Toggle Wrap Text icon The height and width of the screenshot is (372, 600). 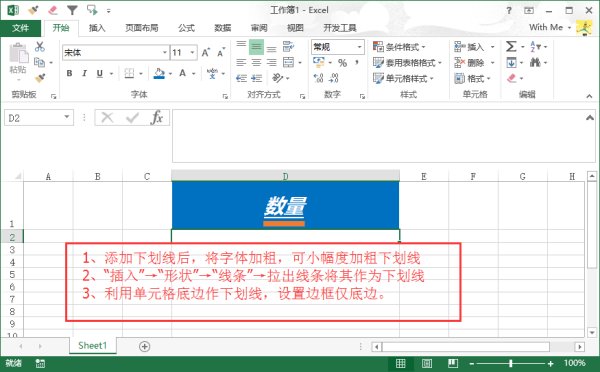(x=288, y=47)
